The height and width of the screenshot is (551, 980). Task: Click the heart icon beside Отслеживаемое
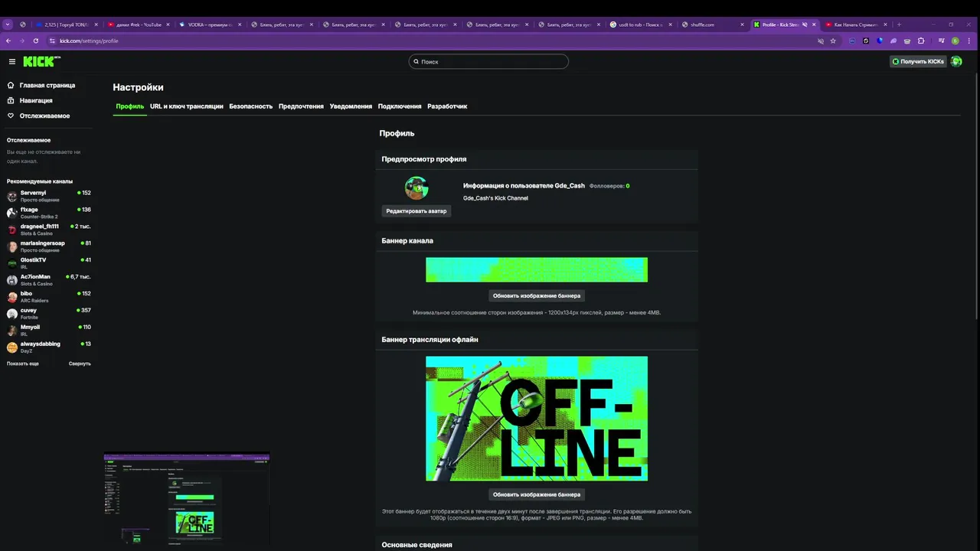(11, 116)
